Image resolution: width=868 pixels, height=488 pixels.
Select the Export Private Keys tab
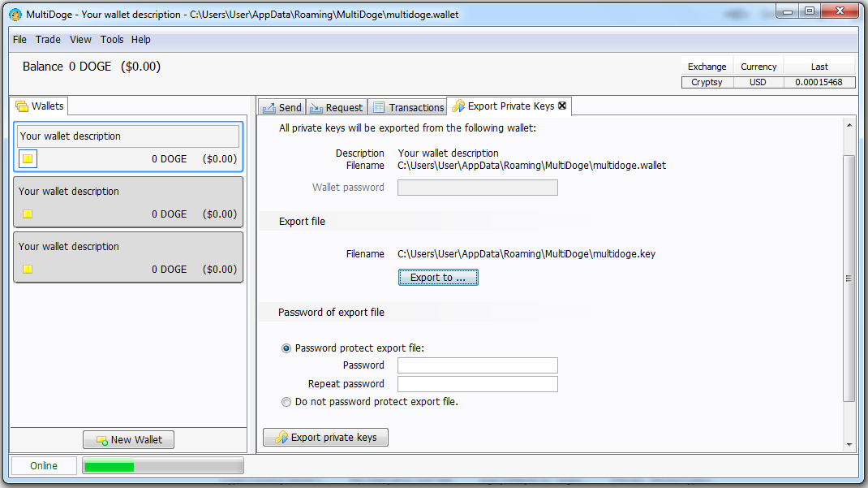[x=509, y=106]
